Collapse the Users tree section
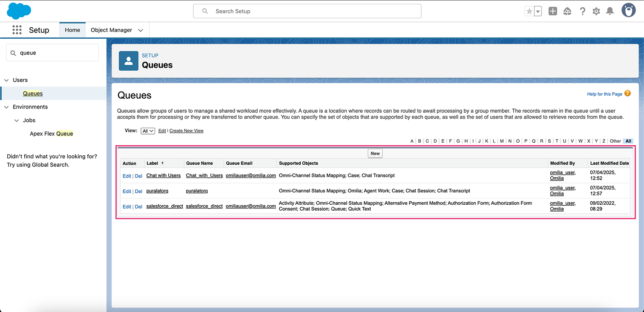This screenshot has height=312, width=644. pyautogui.click(x=6, y=80)
